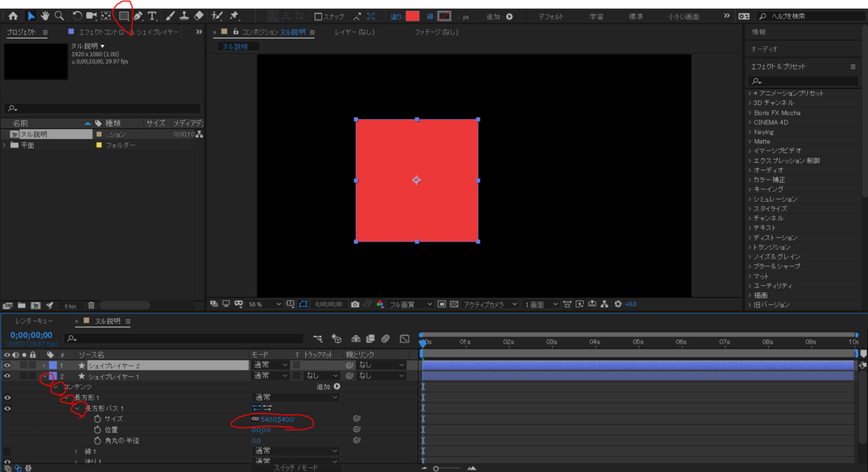Click the motion blur enable icon in timeline
The width and height of the screenshot is (868, 472).
pyautogui.click(x=386, y=338)
